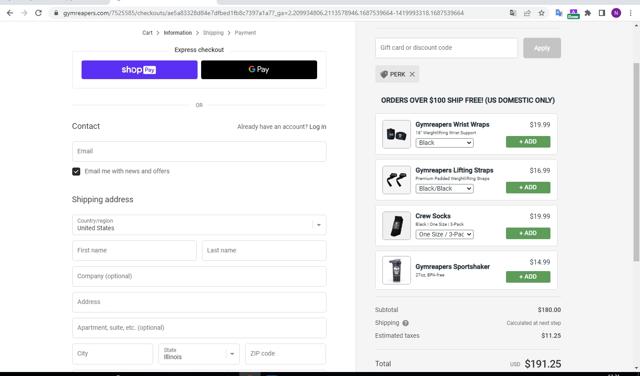The height and width of the screenshot is (376, 640).
Task: Open the profile avatar N
Action: (x=616, y=13)
